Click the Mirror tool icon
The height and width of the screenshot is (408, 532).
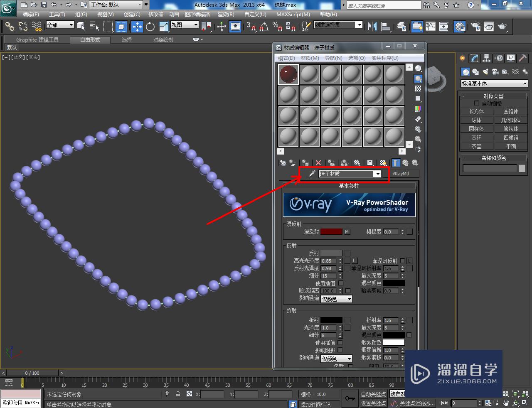click(x=372, y=27)
